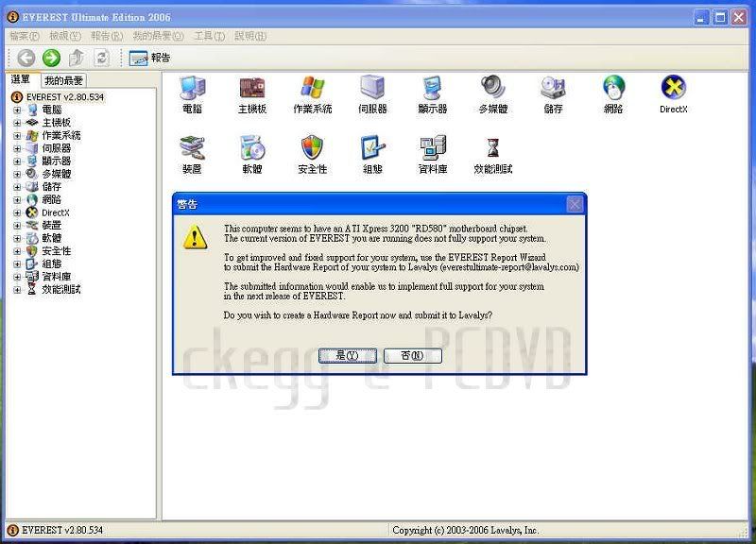The height and width of the screenshot is (544, 756).
Task: Open the 檢視(V) menu
Action: click(x=65, y=36)
